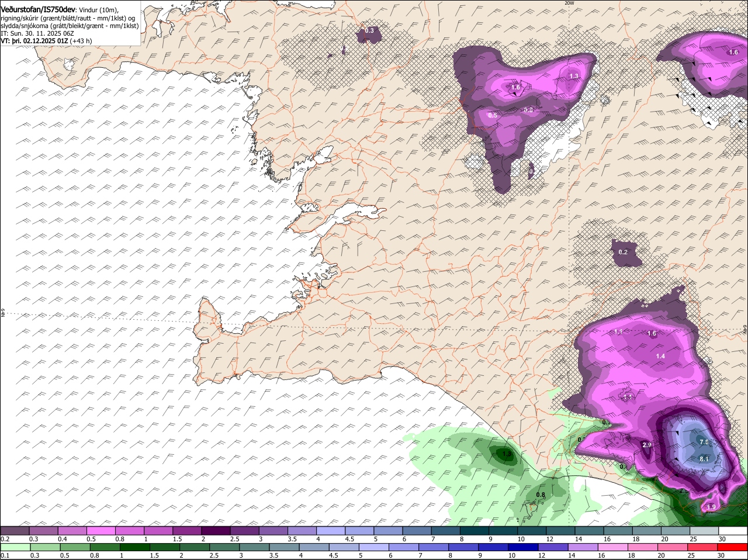
Task: Click the 4.5 swatch in the upper snow scale
Action: 359,531
